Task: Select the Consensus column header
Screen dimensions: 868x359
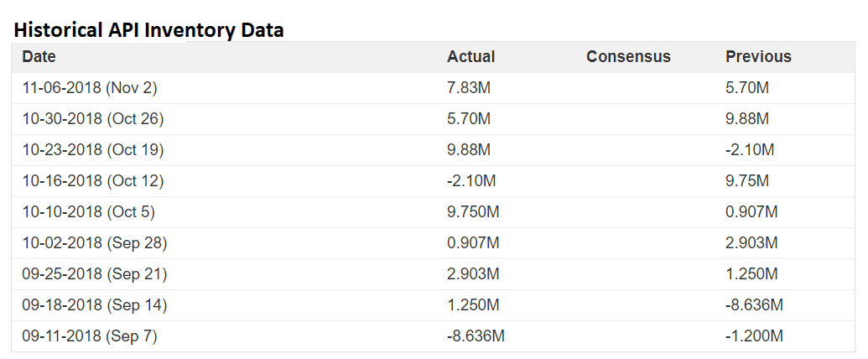Action: pos(628,57)
